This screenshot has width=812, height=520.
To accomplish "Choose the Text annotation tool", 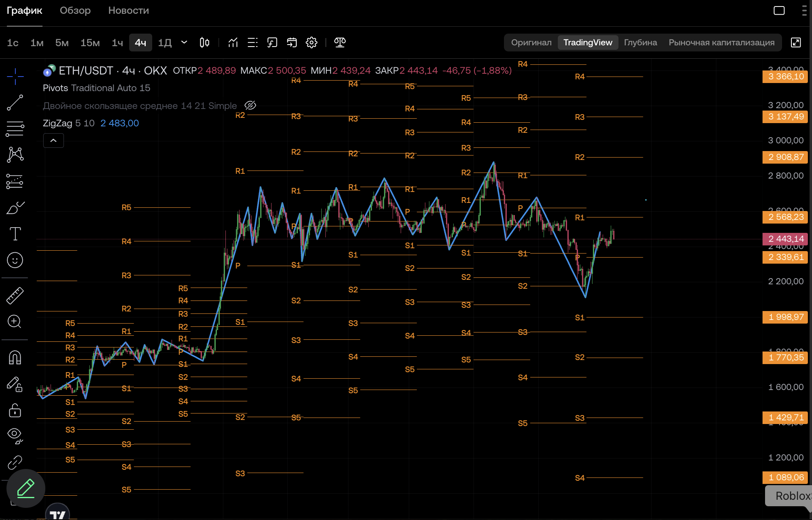I will click(15, 234).
